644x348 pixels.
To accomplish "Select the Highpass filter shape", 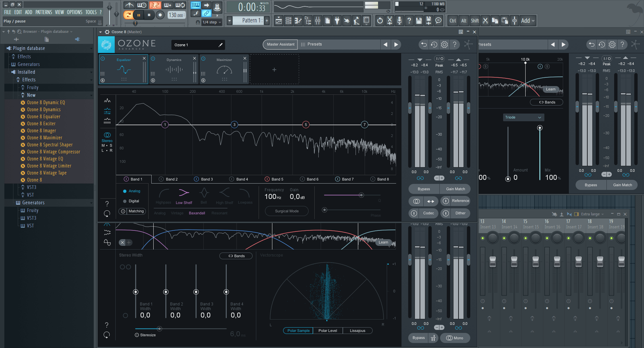I will pos(163,196).
